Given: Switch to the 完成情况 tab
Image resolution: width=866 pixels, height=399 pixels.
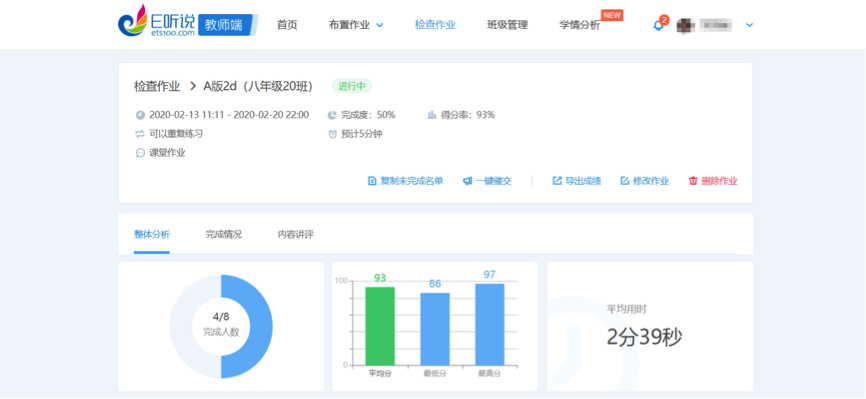Looking at the screenshot, I should click(x=224, y=234).
